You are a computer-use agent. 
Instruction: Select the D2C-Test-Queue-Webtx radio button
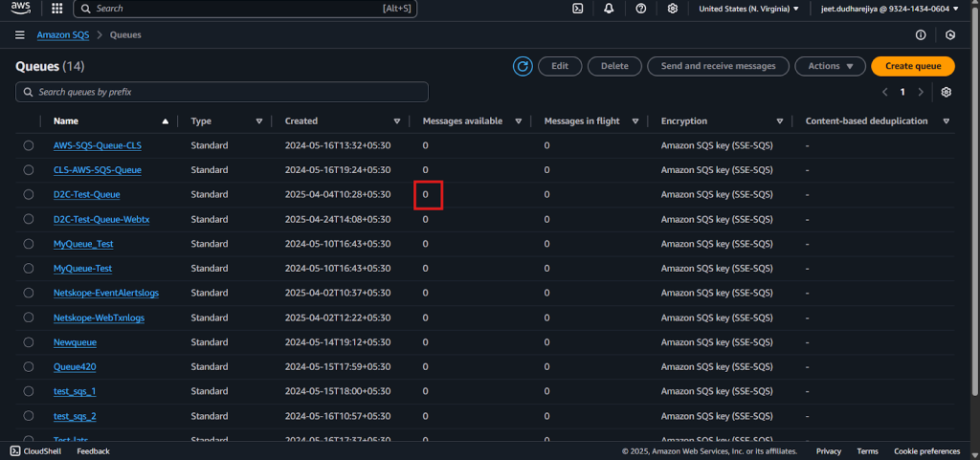click(x=29, y=219)
